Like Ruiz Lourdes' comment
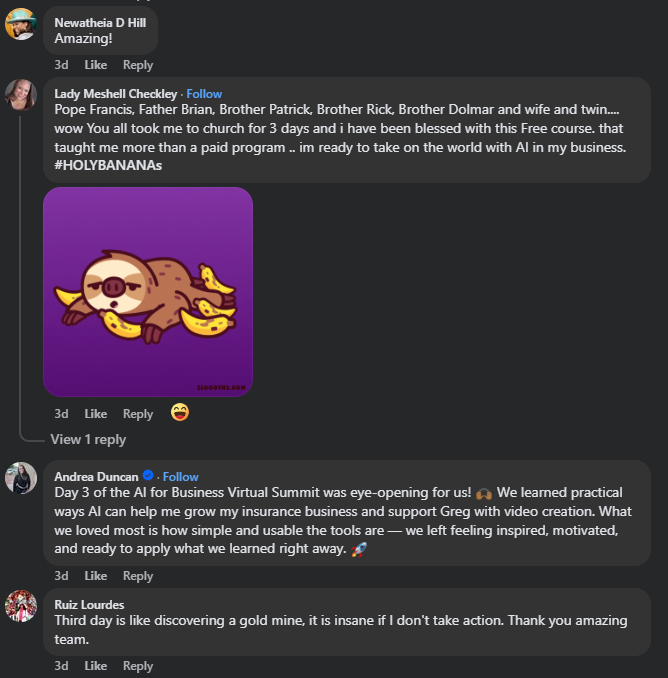Image resolution: width=668 pixels, height=678 pixels. point(96,666)
